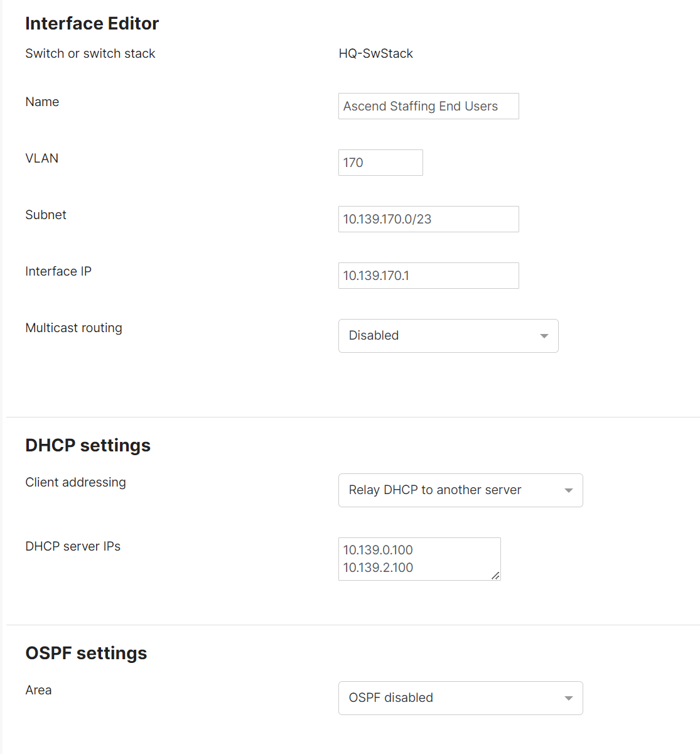The width and height of the screenshot is (700, 754).
Task: Click the DHCP settings section heading
Action: (x=88, y=445)
